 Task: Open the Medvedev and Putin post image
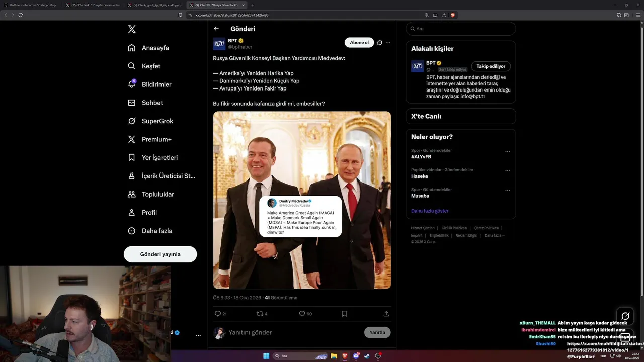302,200
